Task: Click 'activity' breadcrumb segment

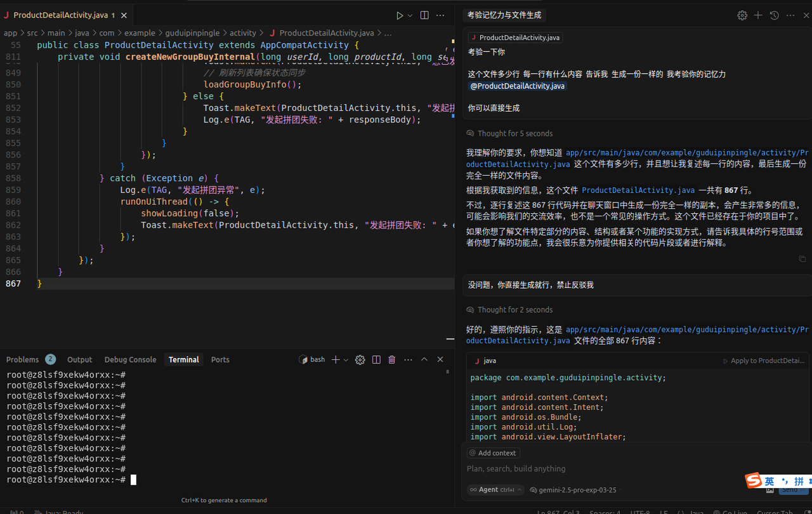Action: [x=243, y=33]
